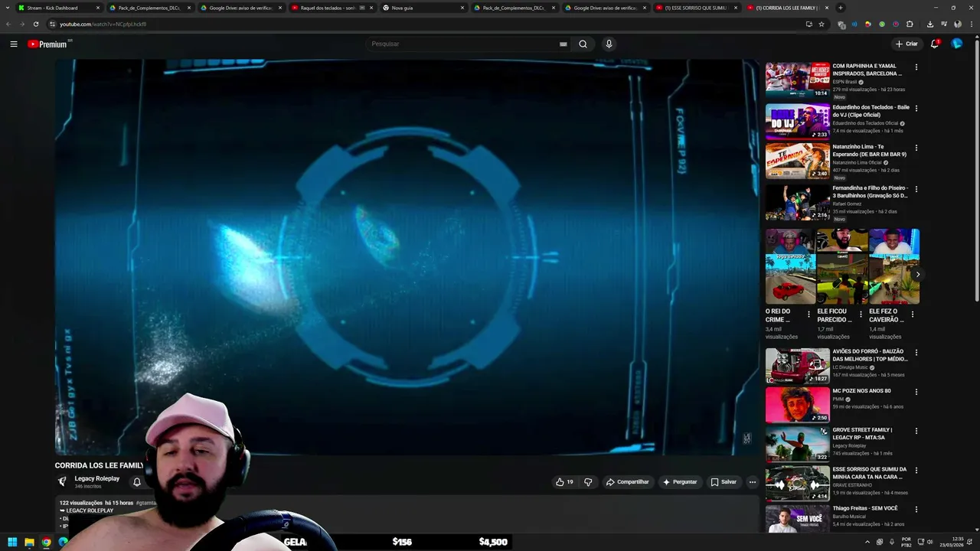
Task: Like the video with thumbs up
Action: point(564,482)
